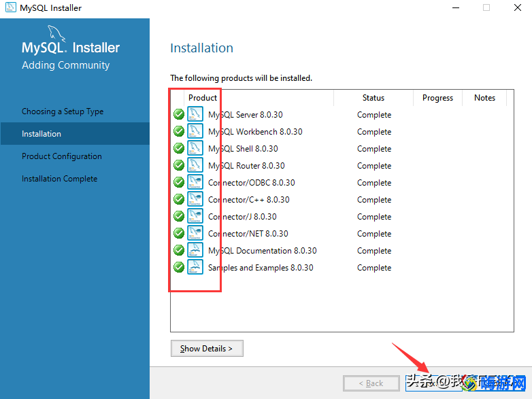Click Complete status for MySQL Workbench
The width and height of the screenshot is (532, 399).
coord(374,132)
